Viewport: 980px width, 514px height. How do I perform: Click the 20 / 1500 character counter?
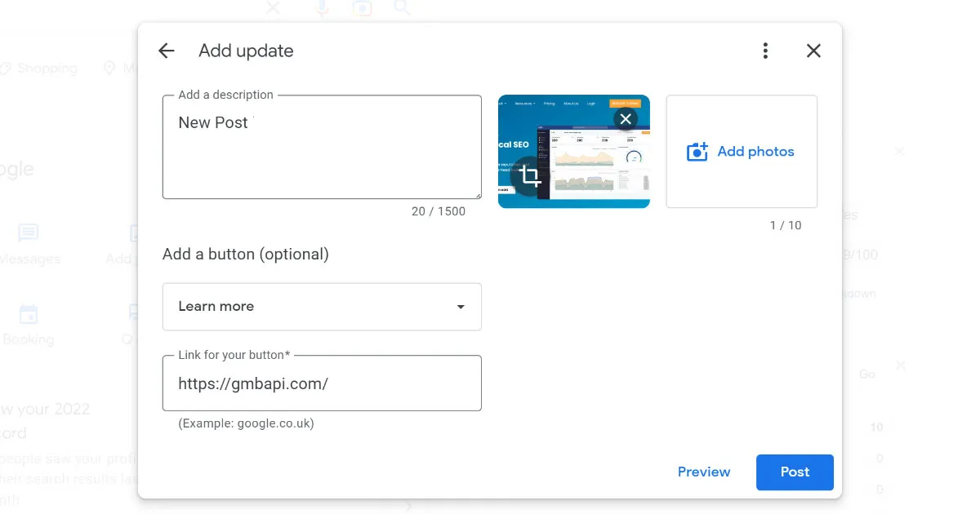pos(439,211)
